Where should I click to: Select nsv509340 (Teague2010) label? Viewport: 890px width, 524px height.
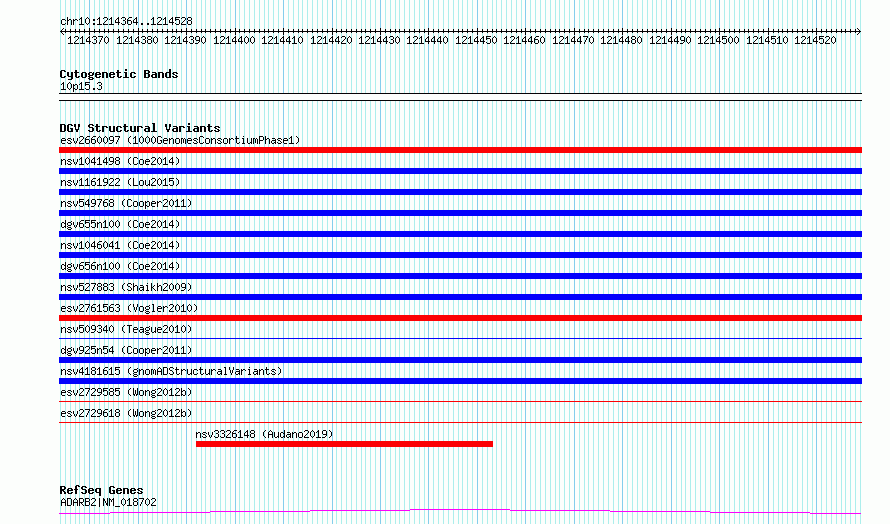[x=126, y=329]
